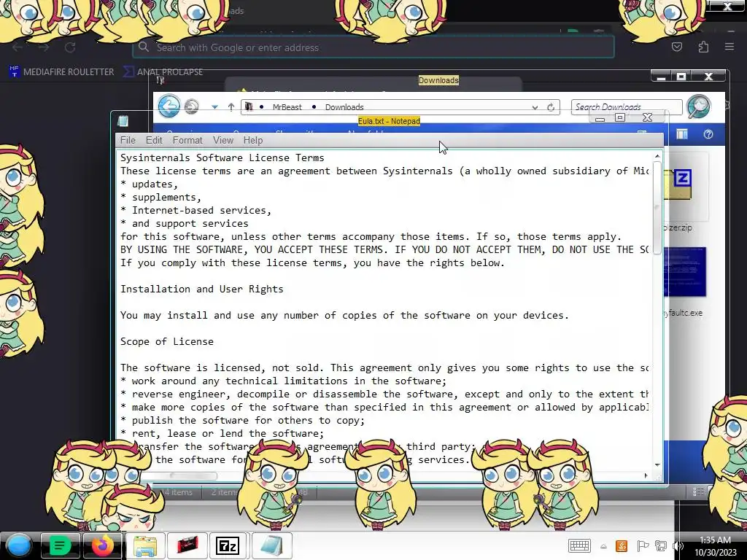The image size is (747, 560).
Task: Show hidden system tray icons
Action: tap(603, 546)
